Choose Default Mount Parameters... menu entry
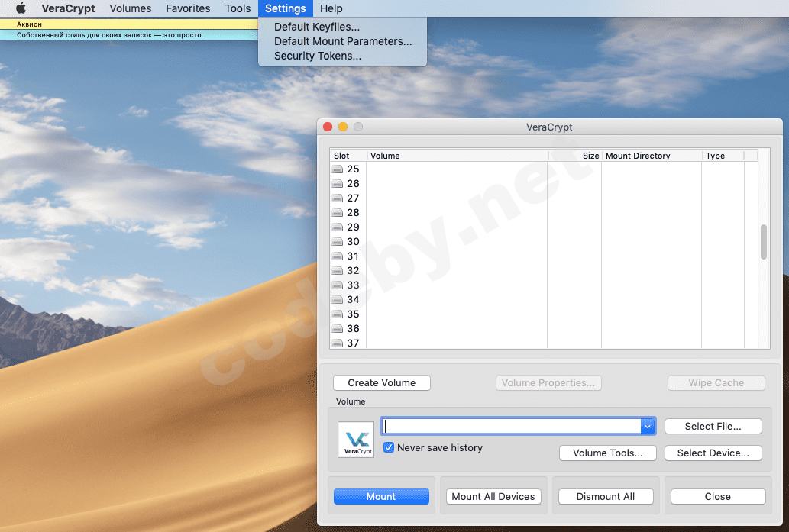Image resolution: width=789 pixels, height=532 pixels. point(343,41)
